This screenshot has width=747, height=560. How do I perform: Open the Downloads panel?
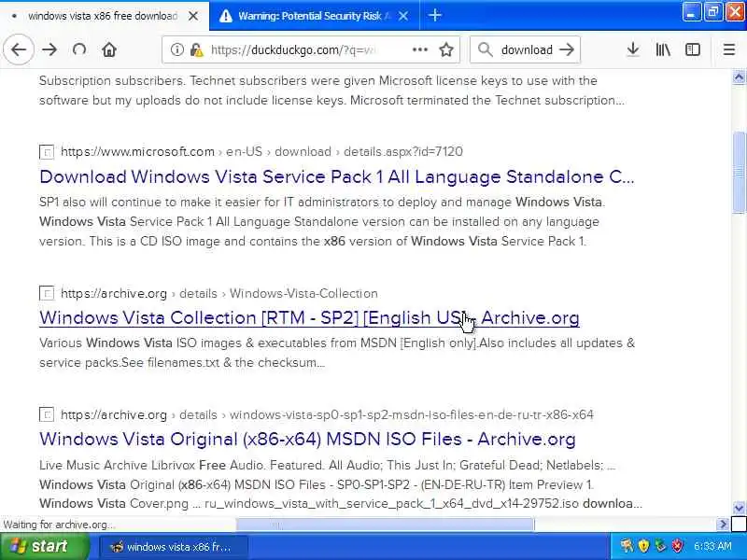(633, 49)
